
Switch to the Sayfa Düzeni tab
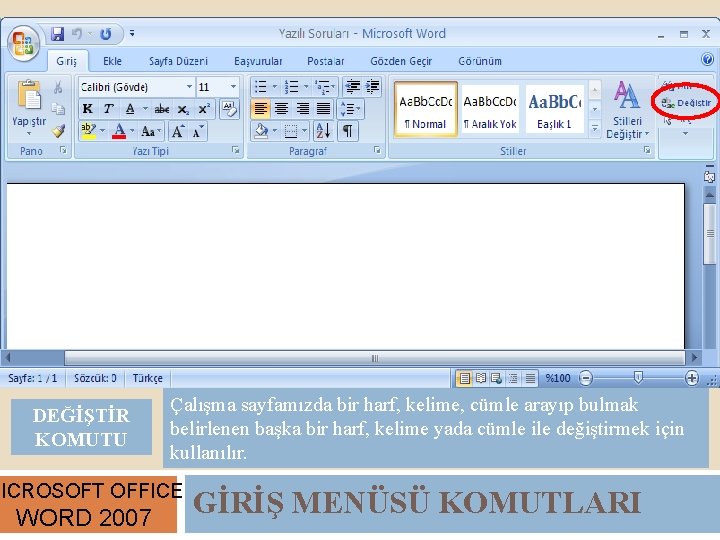(178, 61)
